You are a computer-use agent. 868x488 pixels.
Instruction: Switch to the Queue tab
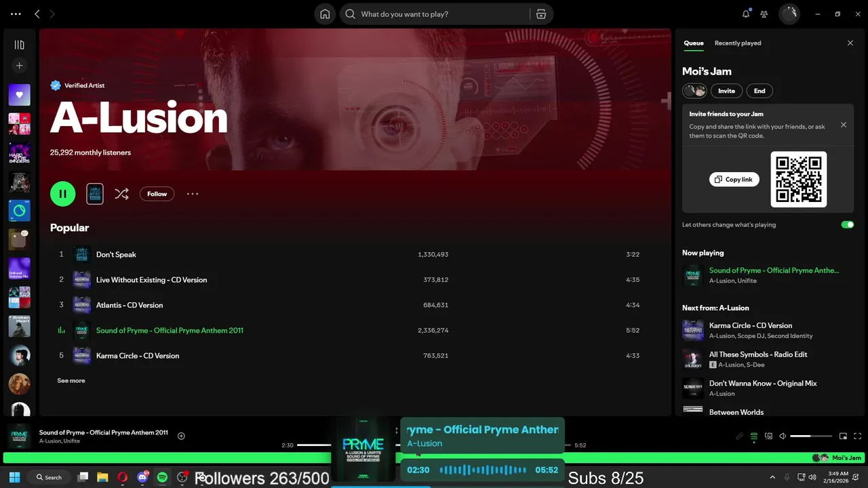(x=693, y=43)
